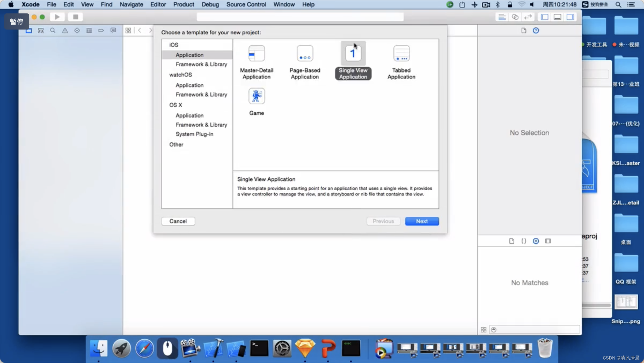Viewport: 644px width, 363px height.
Task: Select the Other category
Action: click(176, 144)
